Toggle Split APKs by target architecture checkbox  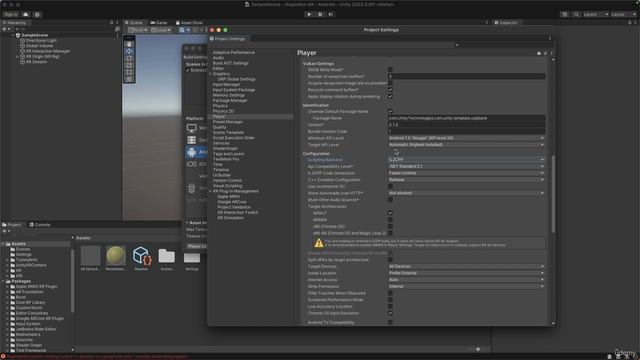[x=390, y=260]
